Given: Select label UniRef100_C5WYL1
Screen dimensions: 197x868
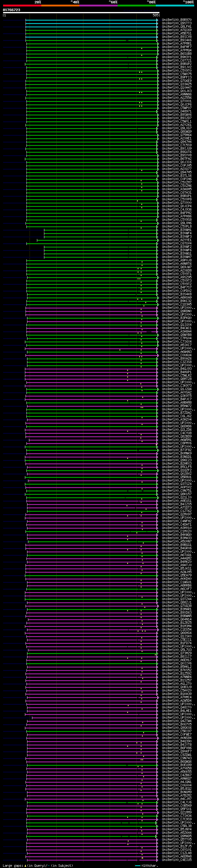Looking at the screenshot, I should 176,122.
